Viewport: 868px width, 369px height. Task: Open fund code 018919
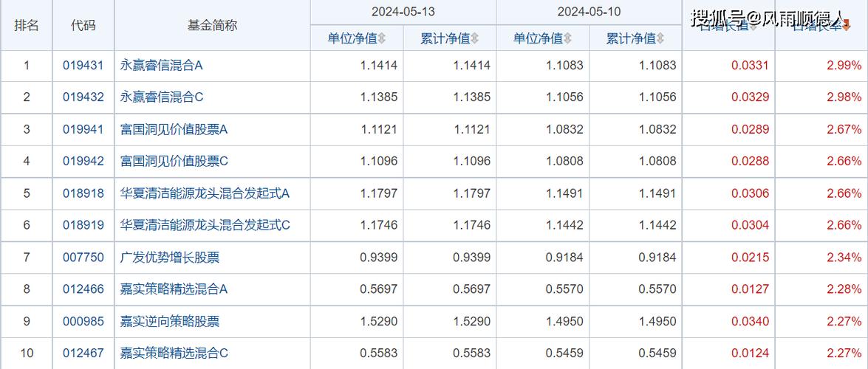pyautogui.click(x=83, y=225)
